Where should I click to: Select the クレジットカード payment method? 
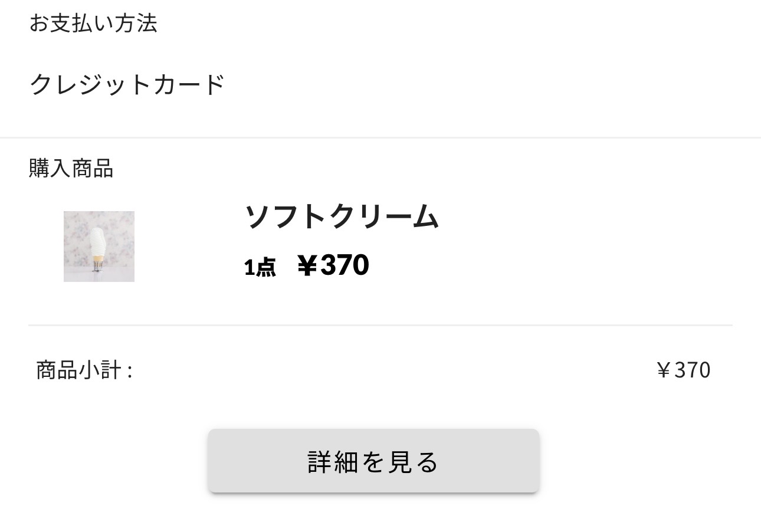coord(127,84)
